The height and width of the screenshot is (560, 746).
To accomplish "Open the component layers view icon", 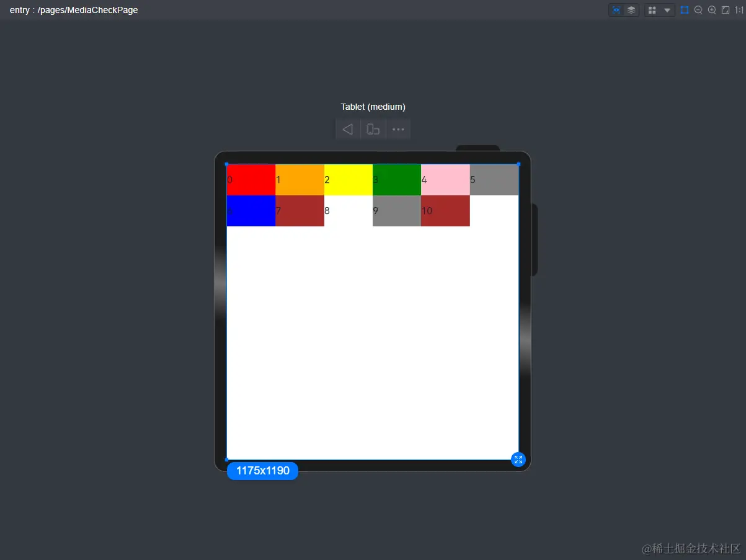I will [631, 10].
